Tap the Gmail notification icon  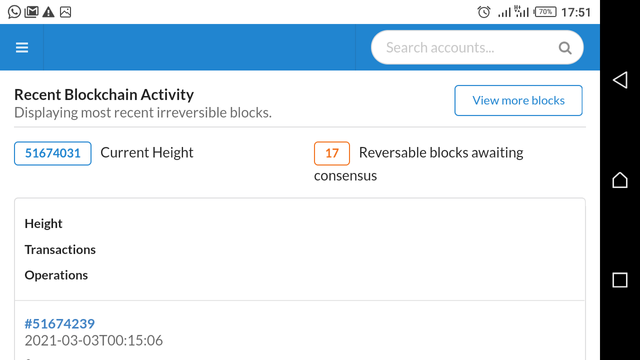[31, 12]
